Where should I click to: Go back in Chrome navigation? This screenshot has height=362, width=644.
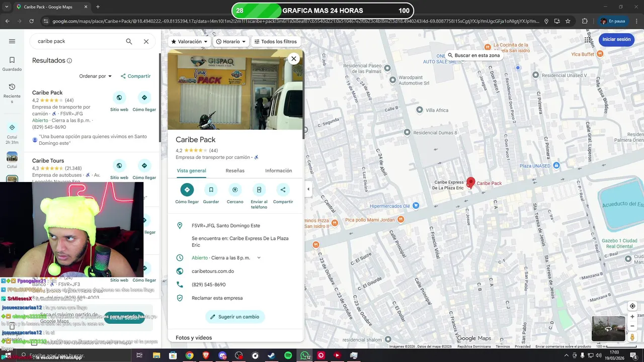[x=7, y=21]
